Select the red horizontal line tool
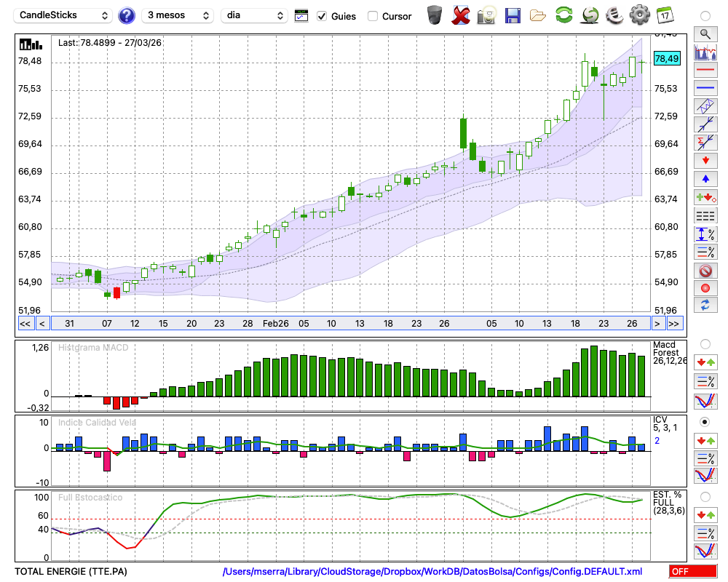The image size is (728, 582). click(705, 71)
